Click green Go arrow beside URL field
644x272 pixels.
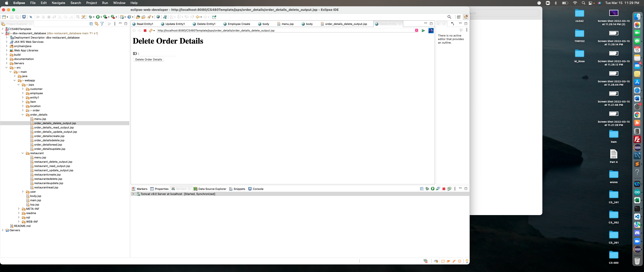[x=423, y=30]
